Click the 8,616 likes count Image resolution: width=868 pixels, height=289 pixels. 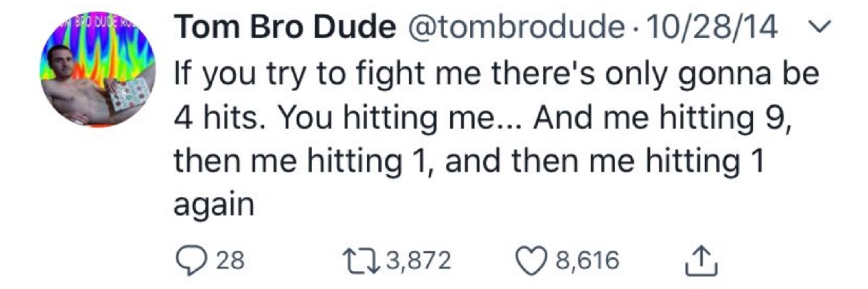pyautogui.click(x=587, y=260)
